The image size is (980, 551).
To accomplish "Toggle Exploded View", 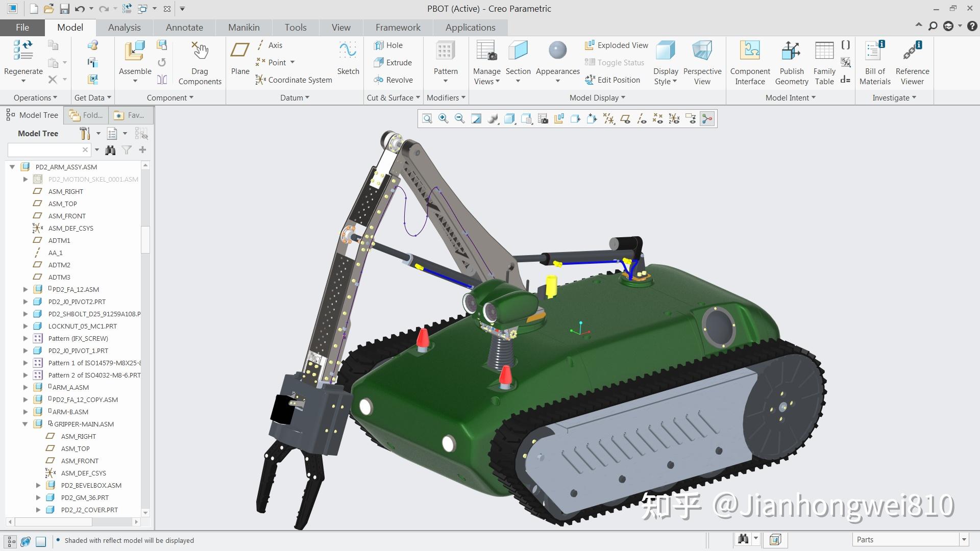I will pos(616,45).
